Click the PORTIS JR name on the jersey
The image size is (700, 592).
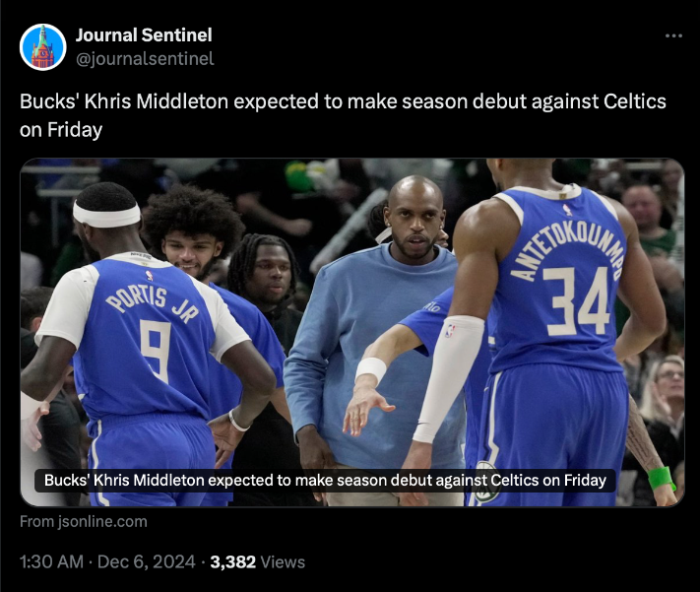pos(152,303)
